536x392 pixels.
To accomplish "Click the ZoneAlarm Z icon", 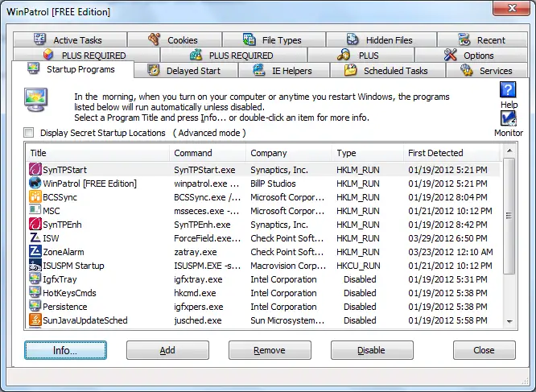I will 35,251.
